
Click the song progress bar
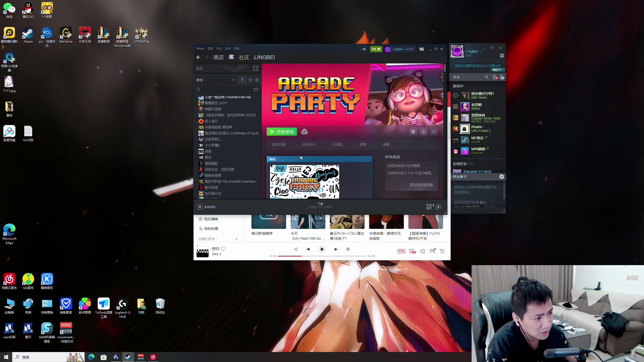tap(322, 256)
